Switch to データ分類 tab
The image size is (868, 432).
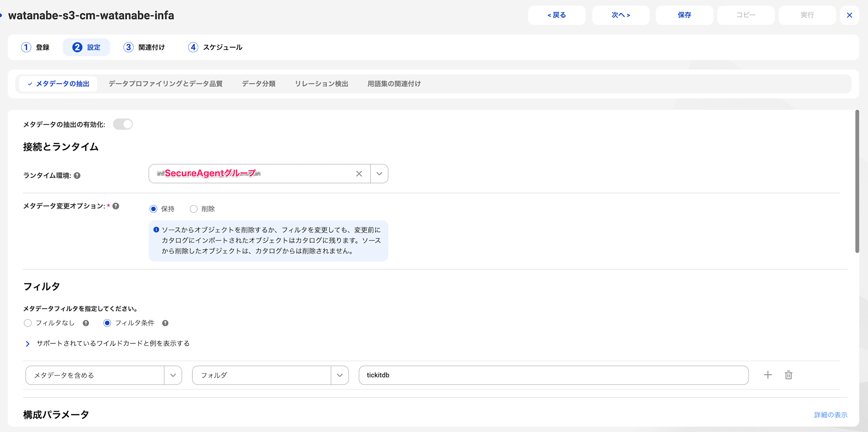[259, 84]
